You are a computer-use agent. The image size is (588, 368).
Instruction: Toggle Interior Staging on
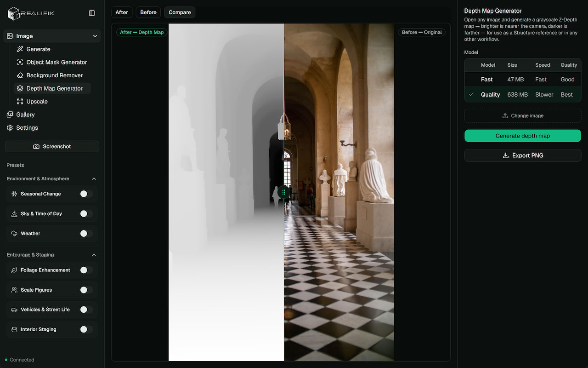(86, 329)
